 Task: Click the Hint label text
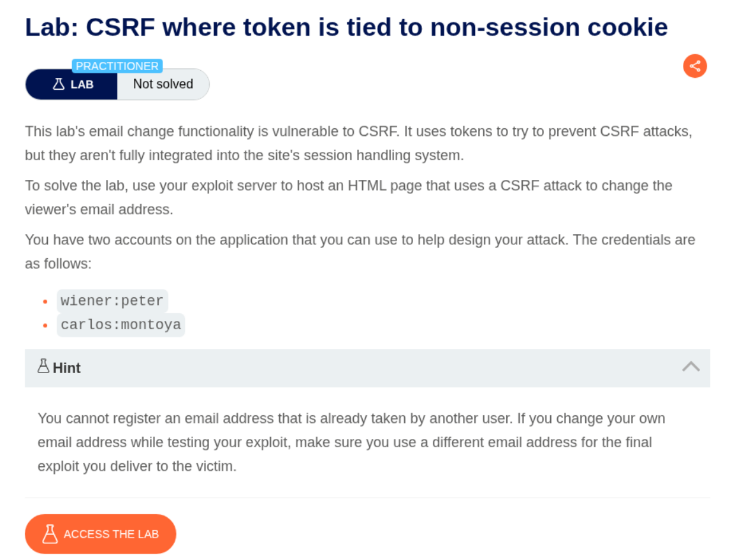click(x=67, y=368)
